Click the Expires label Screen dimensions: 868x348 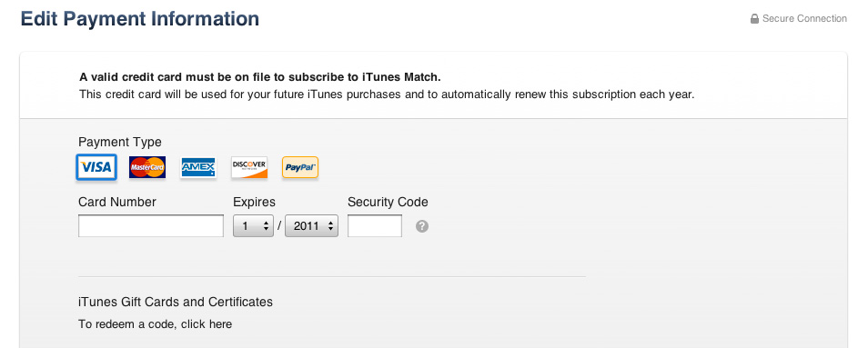(x=254, y=203)
